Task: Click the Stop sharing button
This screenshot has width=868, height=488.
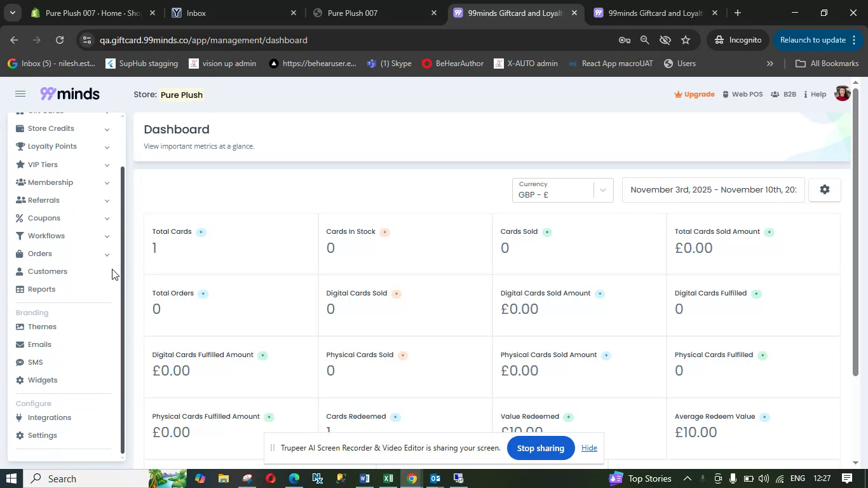Action: click(540, 448)
